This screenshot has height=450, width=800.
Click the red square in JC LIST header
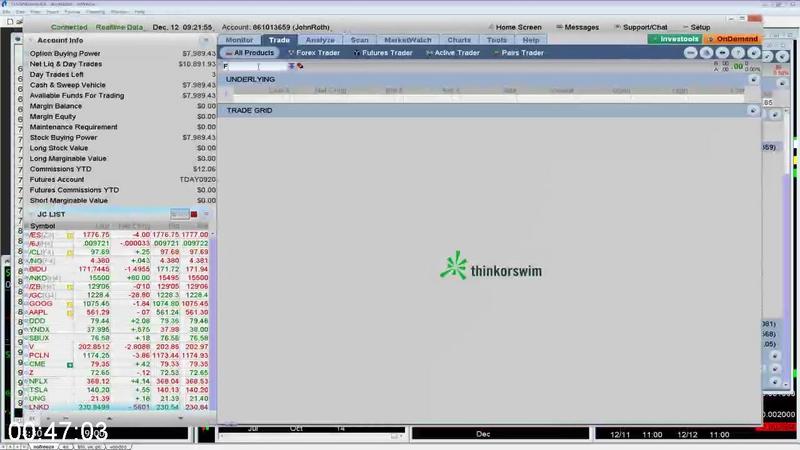pyautogui.click(x=194, y=214)
